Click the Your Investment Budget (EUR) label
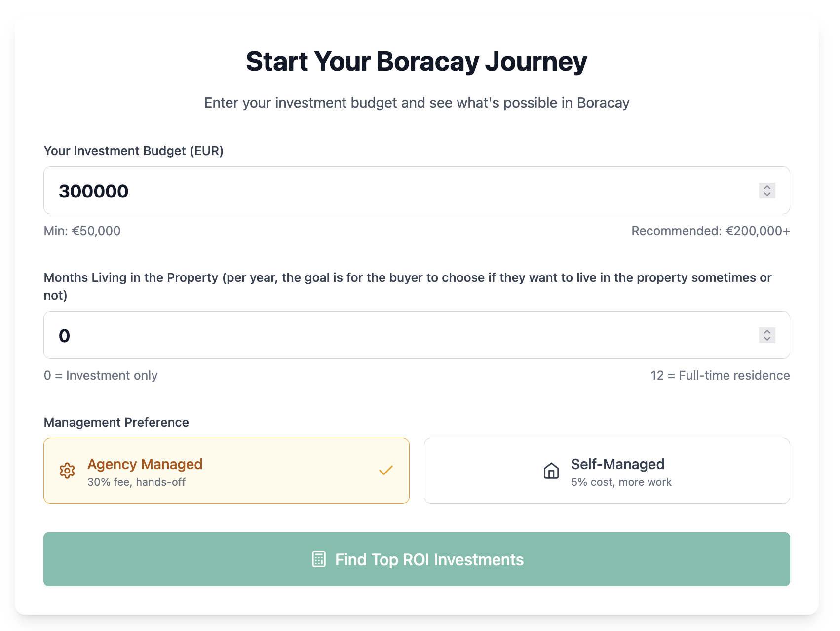Viewport: 840px width, 631px height. point(133,151)
